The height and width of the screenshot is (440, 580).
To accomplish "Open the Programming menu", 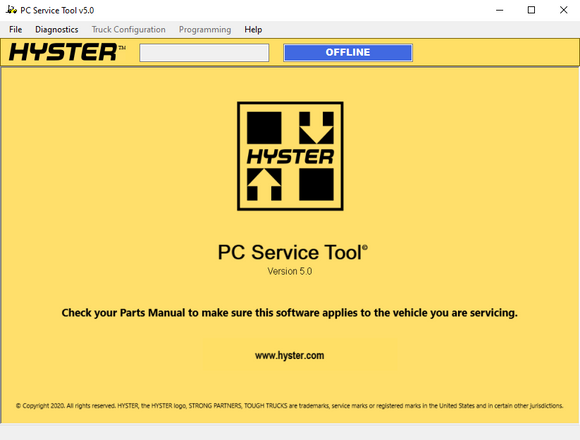I will pyautogui.click(x=205, y=30).
